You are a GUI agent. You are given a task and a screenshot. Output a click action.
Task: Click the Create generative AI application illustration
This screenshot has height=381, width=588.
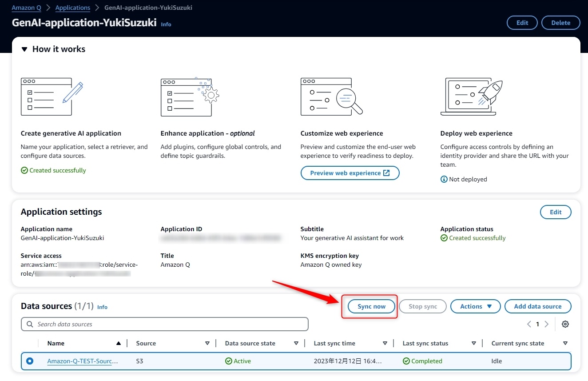pyautogui.click(x=52, y=96)
